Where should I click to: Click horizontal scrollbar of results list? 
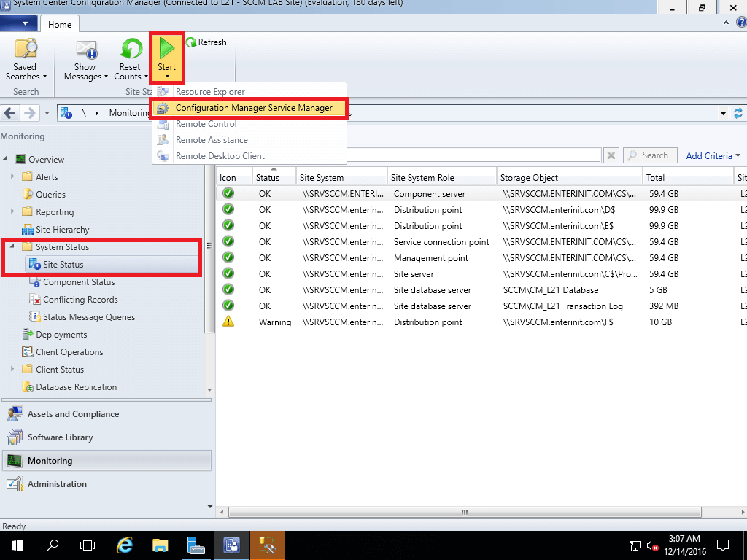tap(465, 513)
